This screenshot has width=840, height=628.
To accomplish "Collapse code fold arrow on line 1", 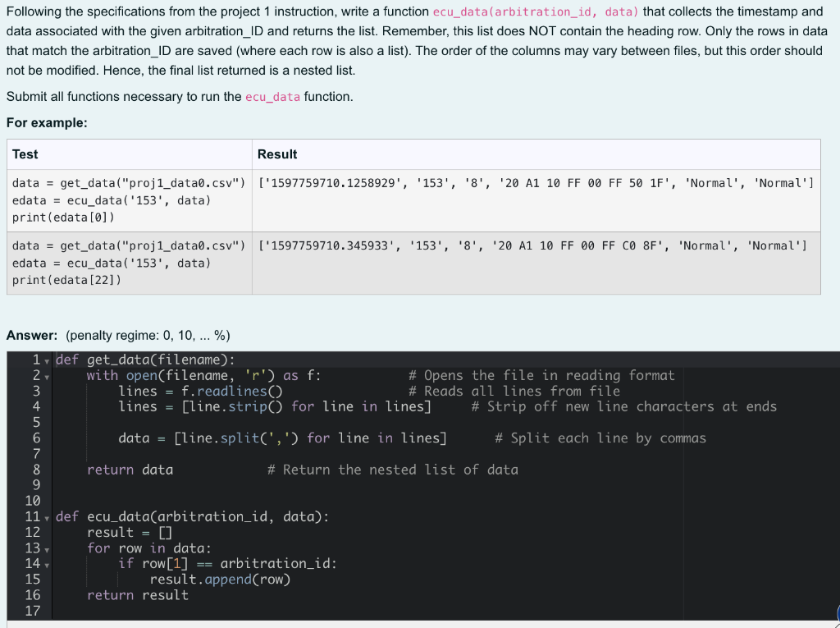I will [x=47, y=361].
